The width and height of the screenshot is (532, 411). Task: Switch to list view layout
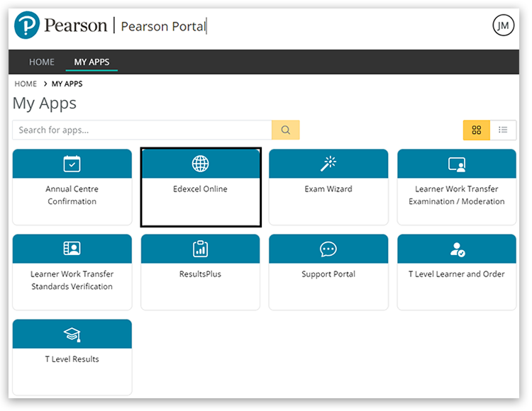click(x=503, y=130)
